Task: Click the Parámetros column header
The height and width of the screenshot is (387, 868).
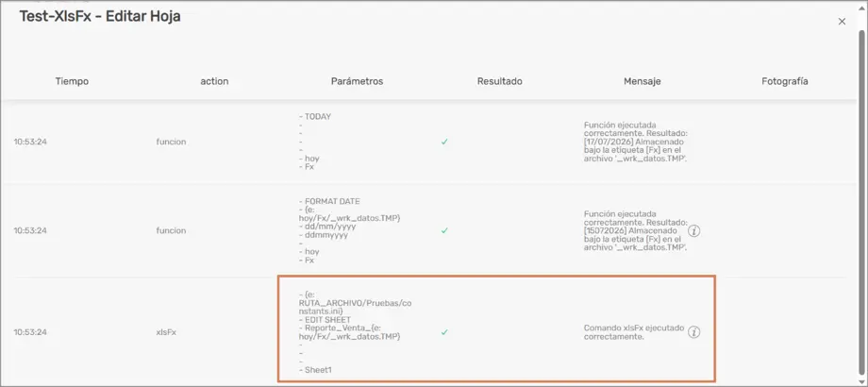Action: 357,81
